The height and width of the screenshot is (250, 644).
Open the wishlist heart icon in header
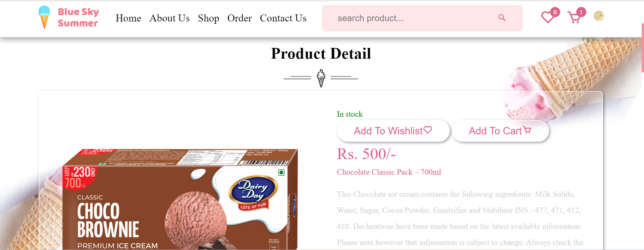[547, 17]
